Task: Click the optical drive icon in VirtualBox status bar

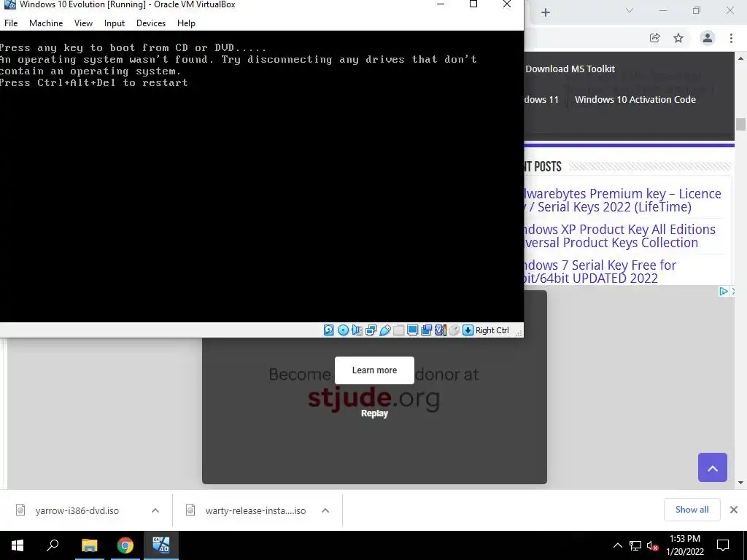Action: pyautogui.click(x=343, y=330)
